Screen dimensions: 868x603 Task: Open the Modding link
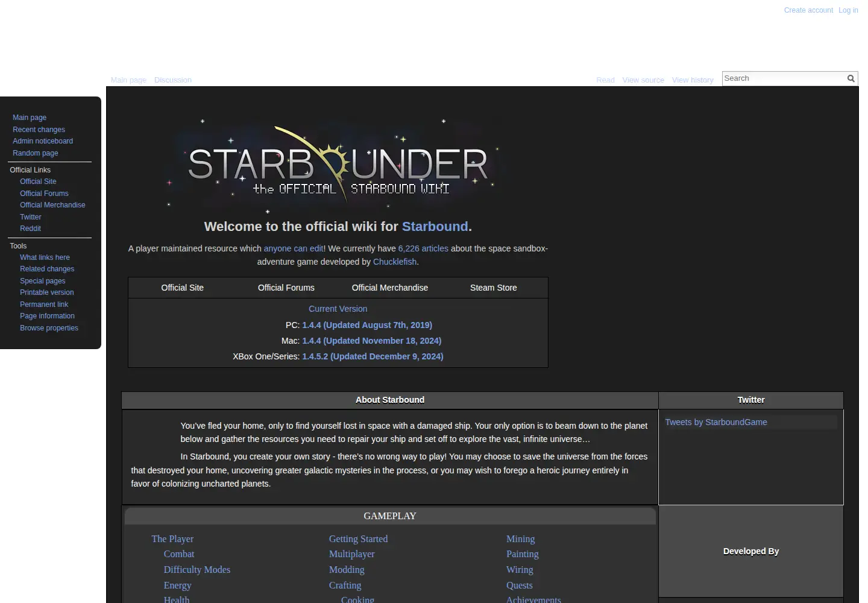point(347,570)
